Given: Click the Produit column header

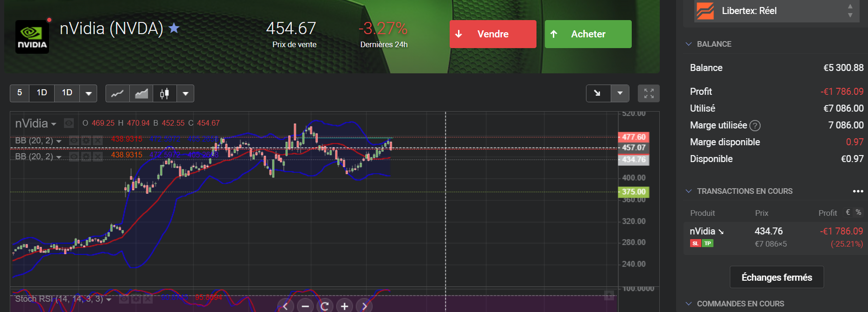Looking at the screenshot, I should [x=702, y=213].
